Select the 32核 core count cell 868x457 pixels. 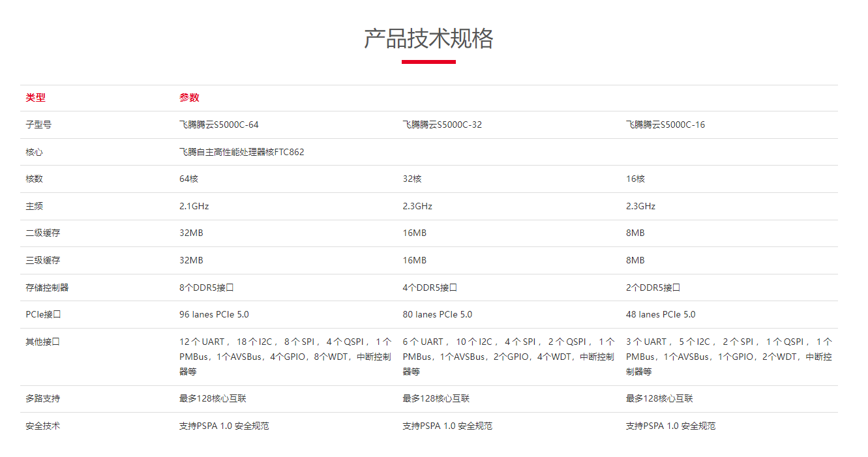point(412,179)
